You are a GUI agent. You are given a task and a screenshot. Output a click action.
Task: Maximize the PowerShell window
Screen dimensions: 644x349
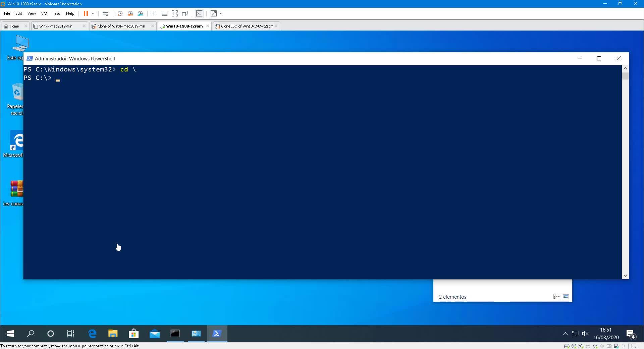click(x=599, y=58)
